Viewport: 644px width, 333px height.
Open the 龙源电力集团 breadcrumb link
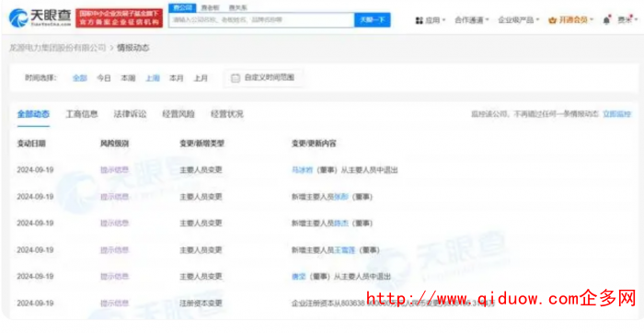coord(57,48)
